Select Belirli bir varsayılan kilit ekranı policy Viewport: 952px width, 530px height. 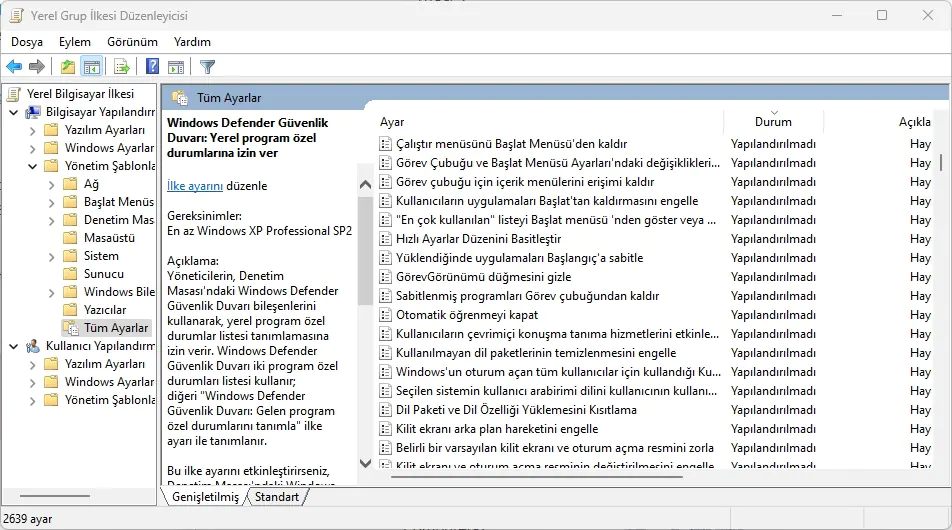(555, 448)
